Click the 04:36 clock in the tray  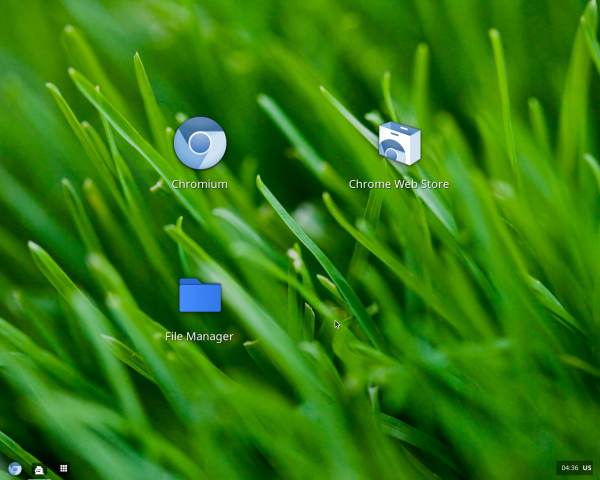coord(569,468)
